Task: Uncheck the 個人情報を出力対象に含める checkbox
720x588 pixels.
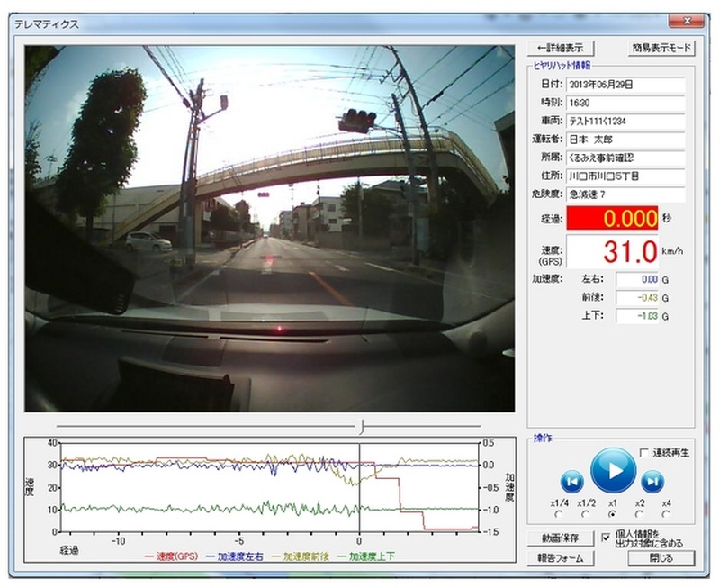Action: (607, 538)
